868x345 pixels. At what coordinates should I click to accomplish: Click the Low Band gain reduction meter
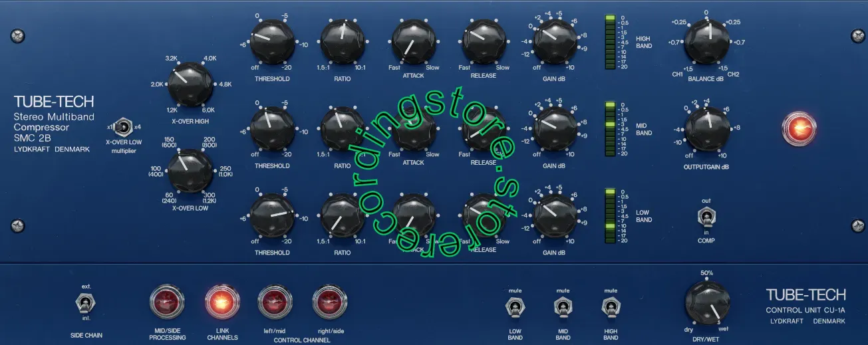pyautogui.click(x=611, y=216)
